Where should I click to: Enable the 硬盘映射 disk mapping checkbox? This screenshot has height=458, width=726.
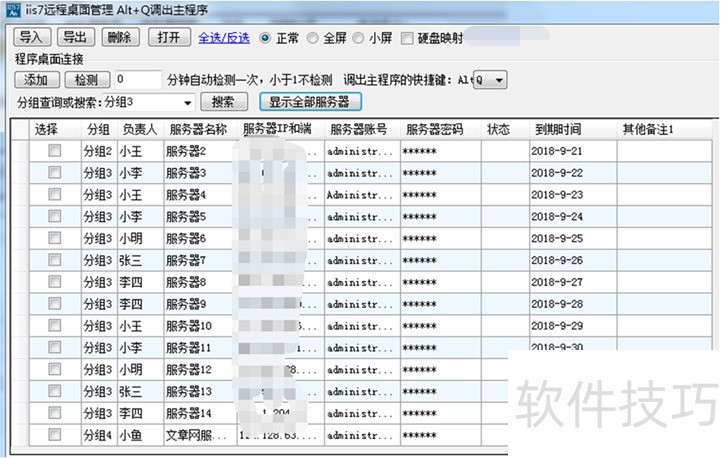(x=407, y=38)
